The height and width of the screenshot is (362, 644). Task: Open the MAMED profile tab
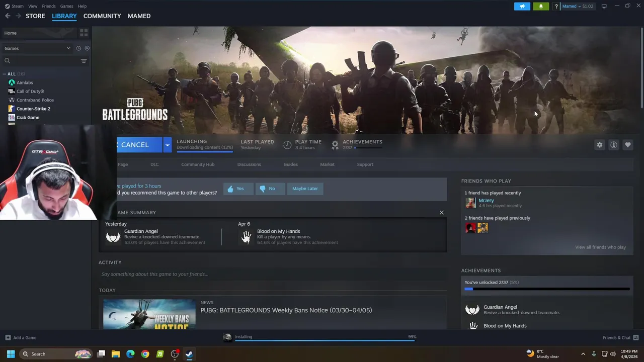coord(139,16)
